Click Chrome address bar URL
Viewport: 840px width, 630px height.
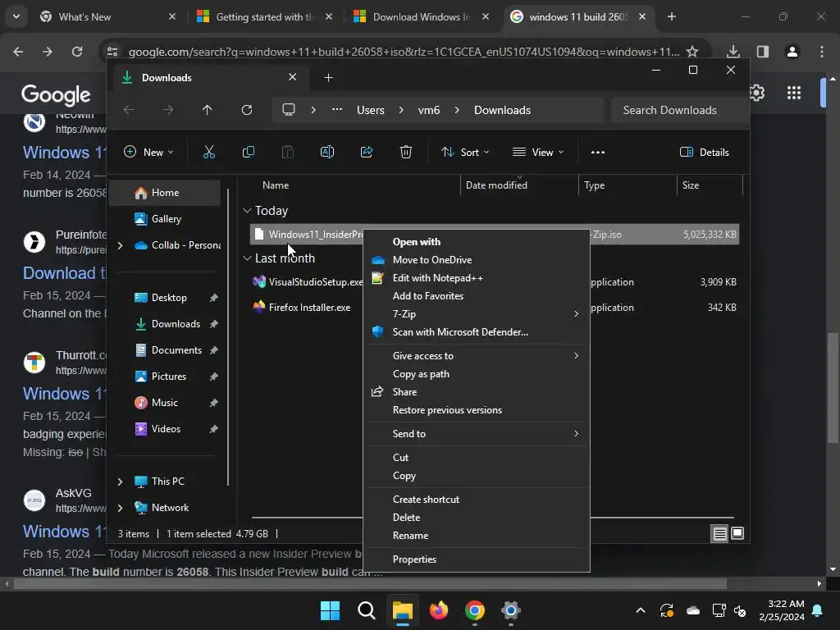[404, 52]
